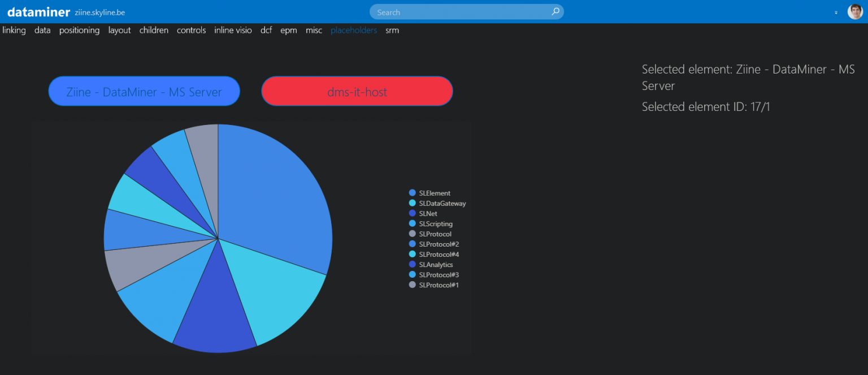This screenshot has width=868, height=375.
Task: Click SLDataGateway's colored swatch
Action: point(412,203)
